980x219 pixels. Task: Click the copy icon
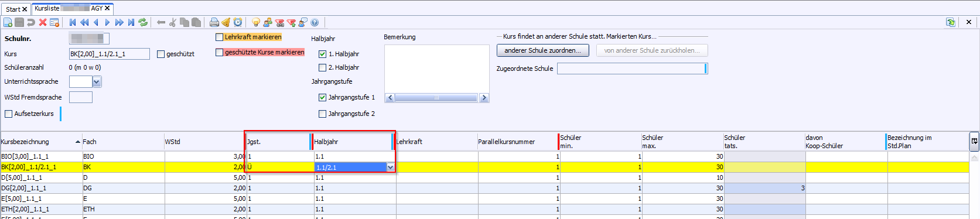184,22
